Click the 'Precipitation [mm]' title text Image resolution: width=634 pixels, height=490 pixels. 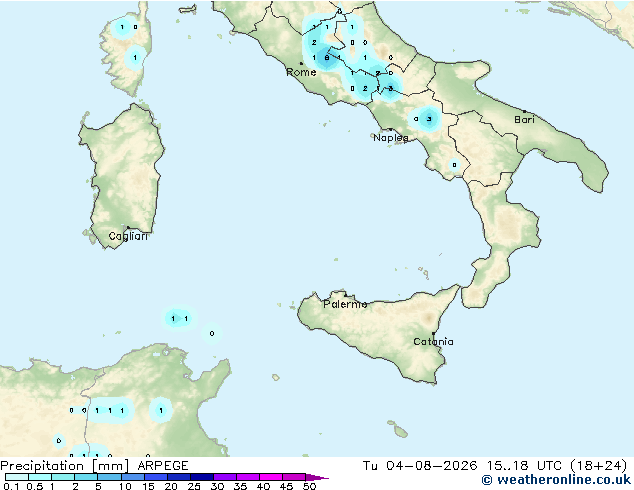coord(64,466)
